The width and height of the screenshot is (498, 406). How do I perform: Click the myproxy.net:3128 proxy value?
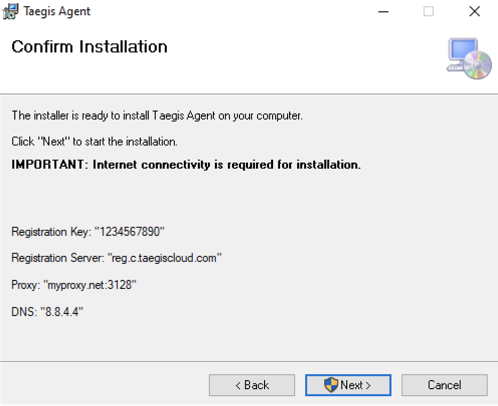(x=90, y=285)
